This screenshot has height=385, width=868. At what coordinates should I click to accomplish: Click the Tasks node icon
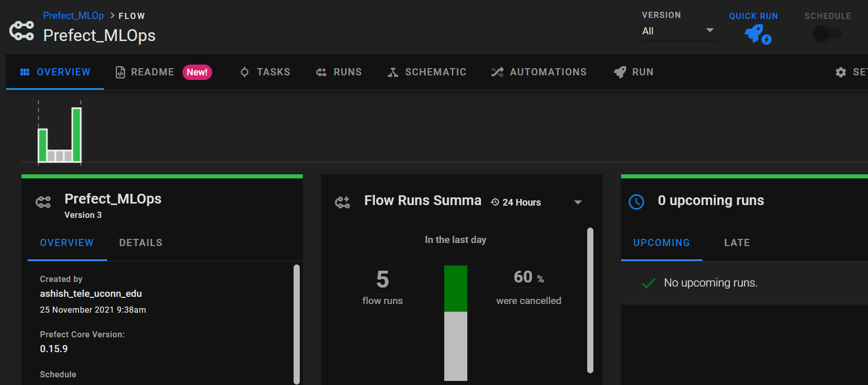tap(244, 72)
